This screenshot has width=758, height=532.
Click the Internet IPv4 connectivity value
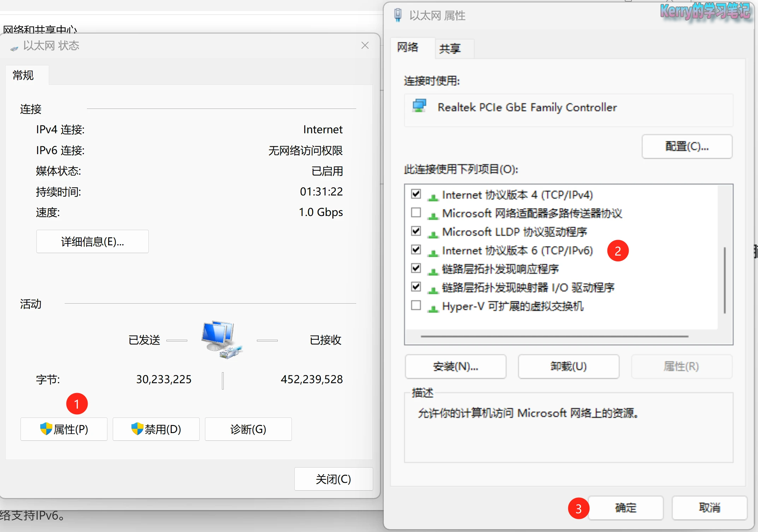[x=323, y=129]
